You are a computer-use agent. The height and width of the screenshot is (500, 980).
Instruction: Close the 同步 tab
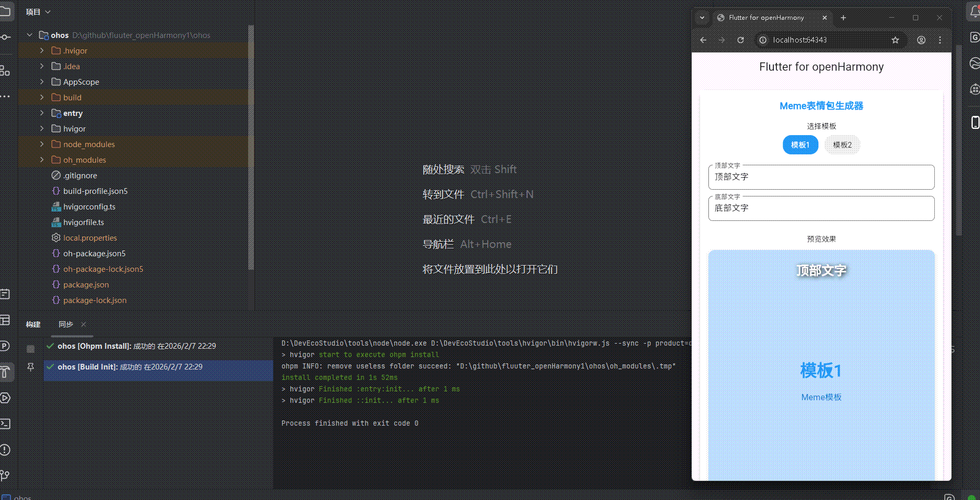[x=84, y=324]
